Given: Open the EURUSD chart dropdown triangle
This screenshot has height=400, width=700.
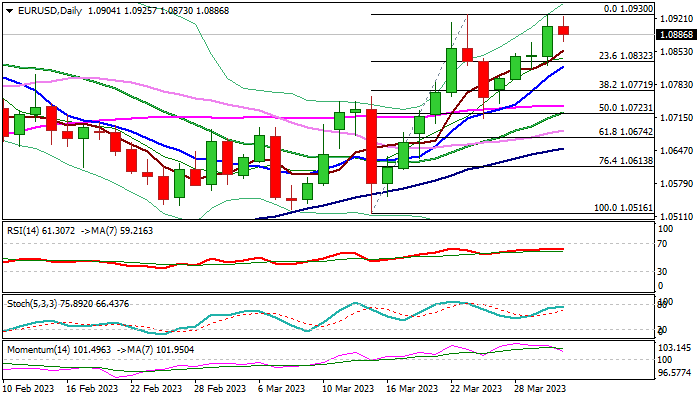Looking at the screenshot, I should [x=10, y=11].
